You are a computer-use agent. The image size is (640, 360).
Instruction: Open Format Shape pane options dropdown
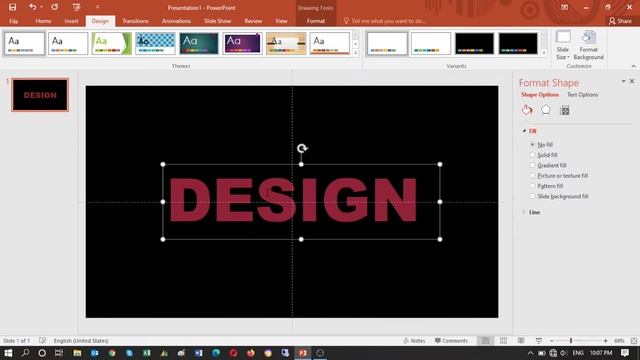623,81
